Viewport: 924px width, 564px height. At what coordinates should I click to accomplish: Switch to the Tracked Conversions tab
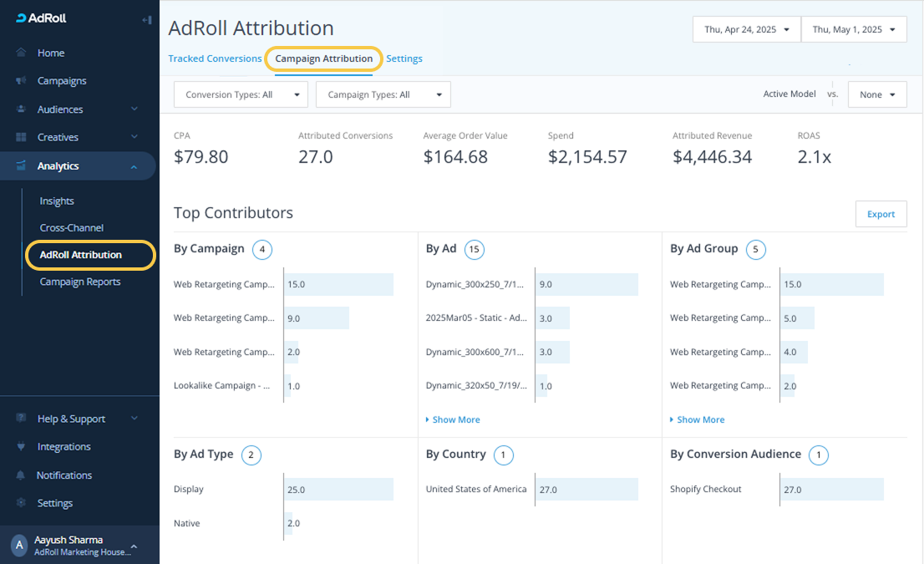pos(215,58)
